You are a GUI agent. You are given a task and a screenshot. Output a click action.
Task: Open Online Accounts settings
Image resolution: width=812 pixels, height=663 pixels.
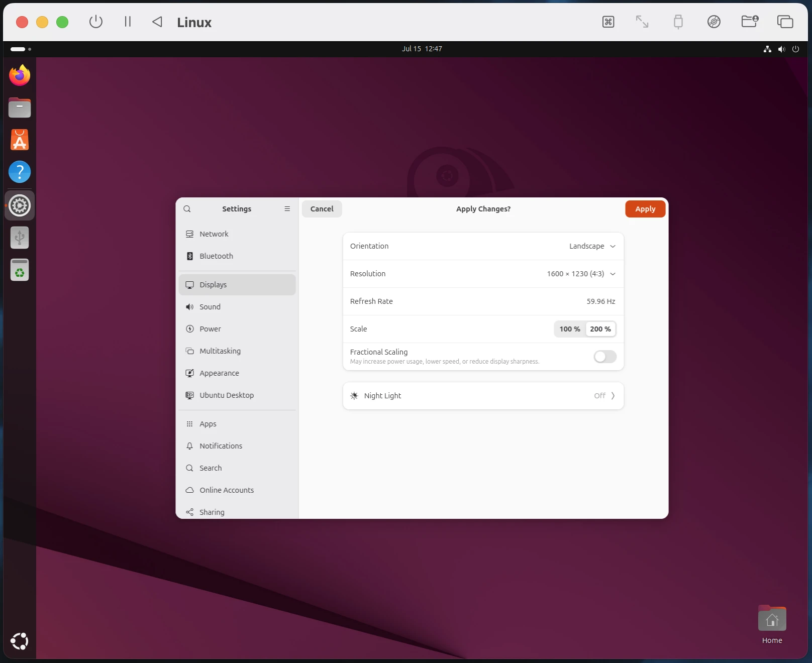pyautogui.click(x=237, y=490)
